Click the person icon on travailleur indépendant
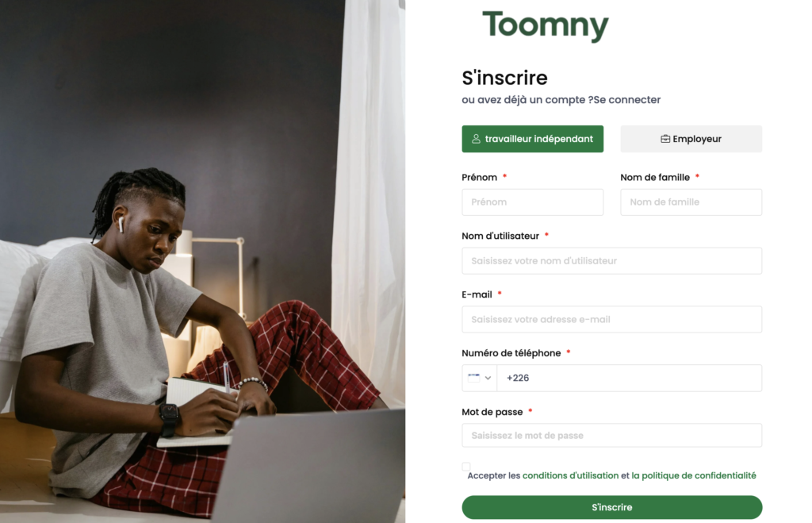 pos(476,139)
